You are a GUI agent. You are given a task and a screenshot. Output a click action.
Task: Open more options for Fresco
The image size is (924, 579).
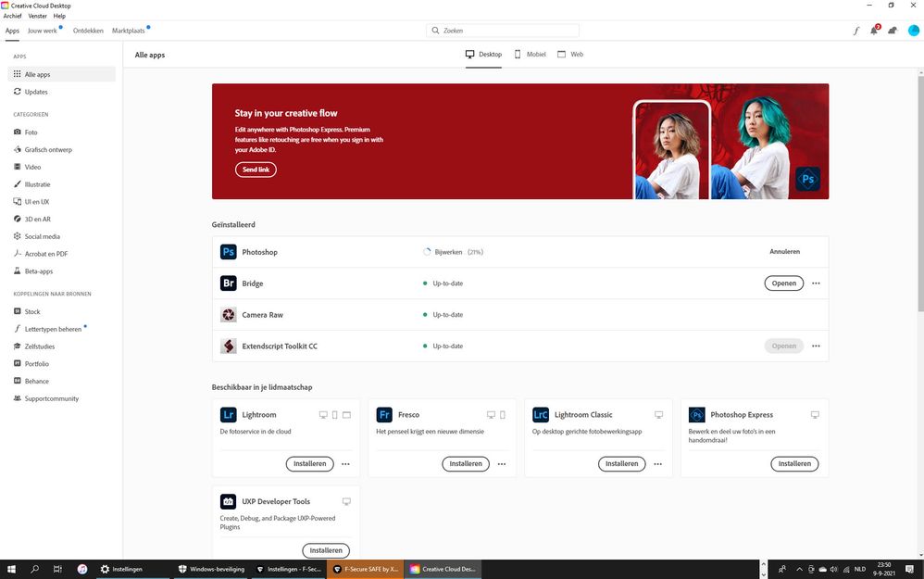click(502, 464)
